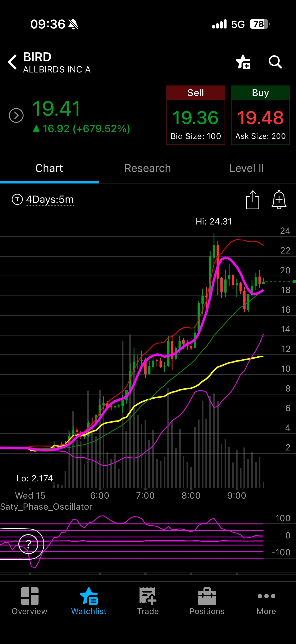Tap the BIRD ticker title
Image resolution: width=296 pixels, height=644 pixels.
(37, 57)
